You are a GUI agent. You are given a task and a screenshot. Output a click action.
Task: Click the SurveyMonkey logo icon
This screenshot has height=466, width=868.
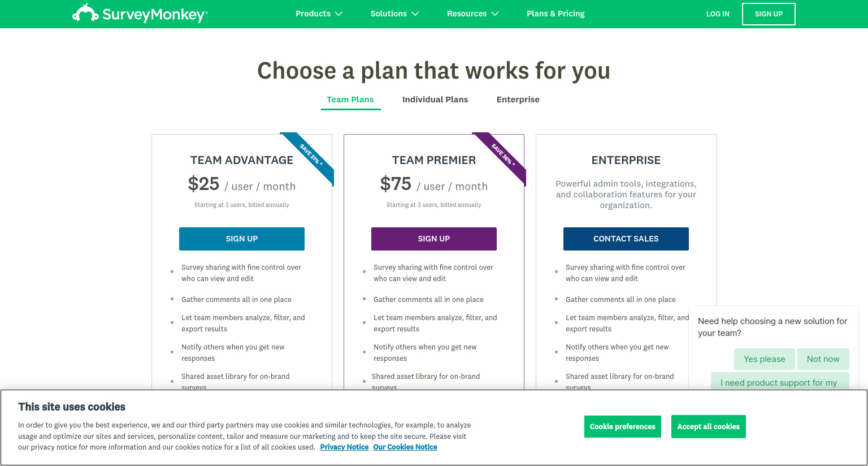coord(85,13)
